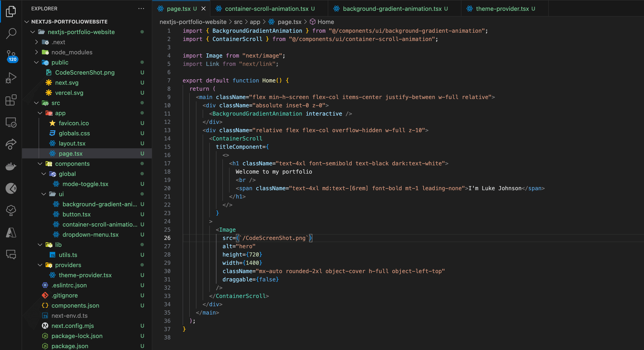Open theme-provider.tsx in file tree
The width and height of the screenshot is (644, 350).
click(x=87, y=275)
